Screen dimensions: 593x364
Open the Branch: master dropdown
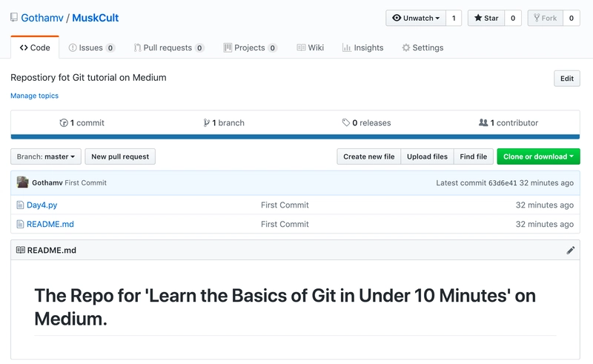45,156
